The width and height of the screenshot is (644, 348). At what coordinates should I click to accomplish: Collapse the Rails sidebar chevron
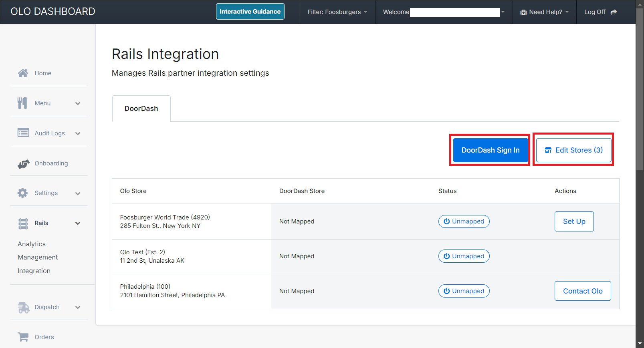pyautogui.click(x=78, y=223)
